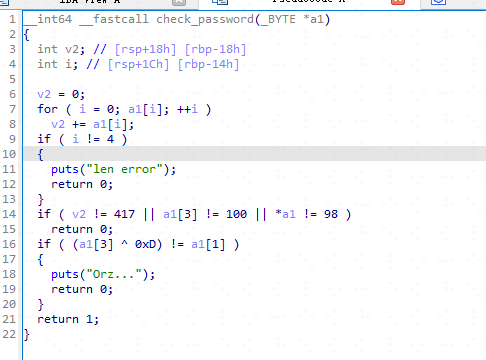486x360 pixels.
Task: Click line number 16 in the gutter
Action: [x=9, y=244]
